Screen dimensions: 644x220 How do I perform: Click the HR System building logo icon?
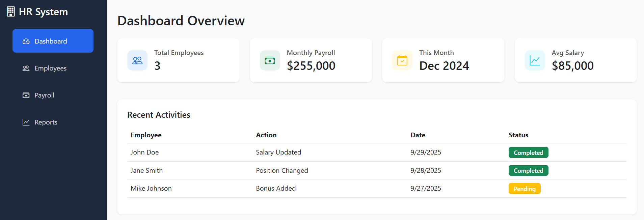click(11, 12)
